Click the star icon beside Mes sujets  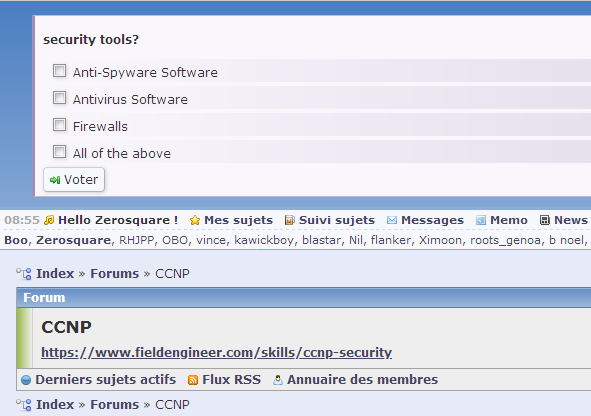195,220
